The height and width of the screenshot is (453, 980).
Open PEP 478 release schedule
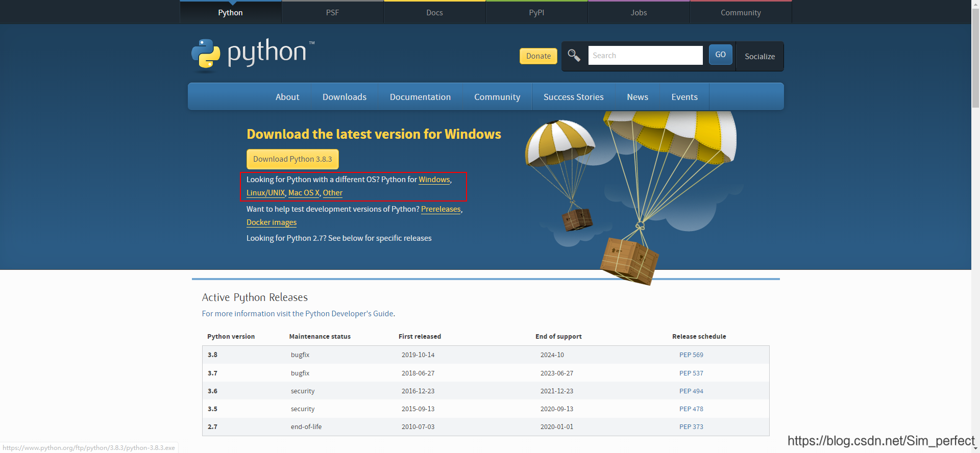[691, 409]
